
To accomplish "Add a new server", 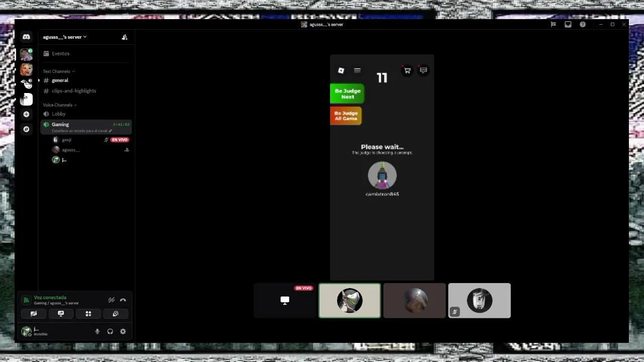I will pyautogui.click(x=26, y=114).
